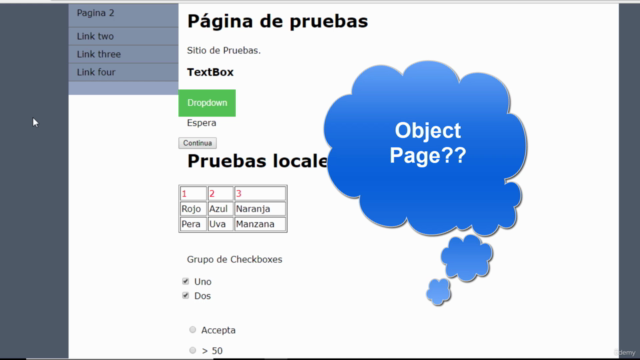
Task: Click the Uva table cell
Action: (x=220, y=224)
